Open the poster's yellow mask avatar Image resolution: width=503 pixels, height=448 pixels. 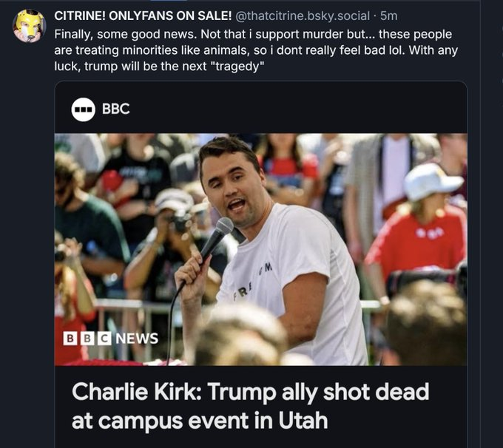(x=29, y=26)
